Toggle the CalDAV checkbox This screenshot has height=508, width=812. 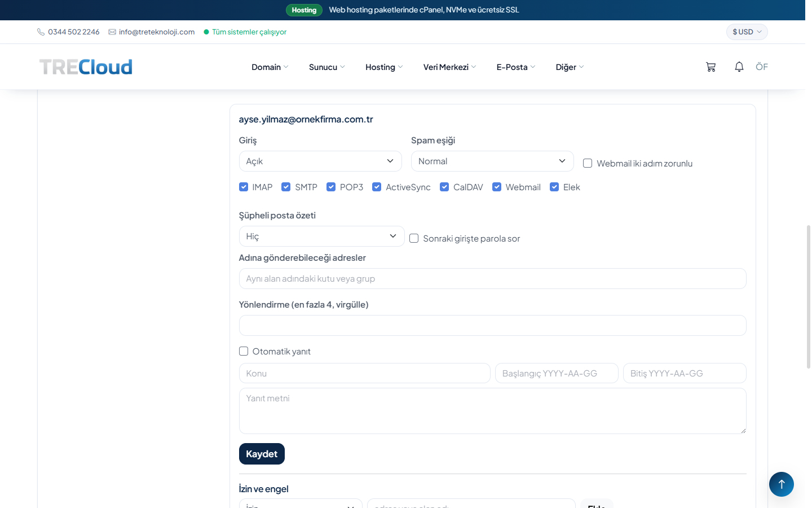pyautogui.click(x=444, y=187)
